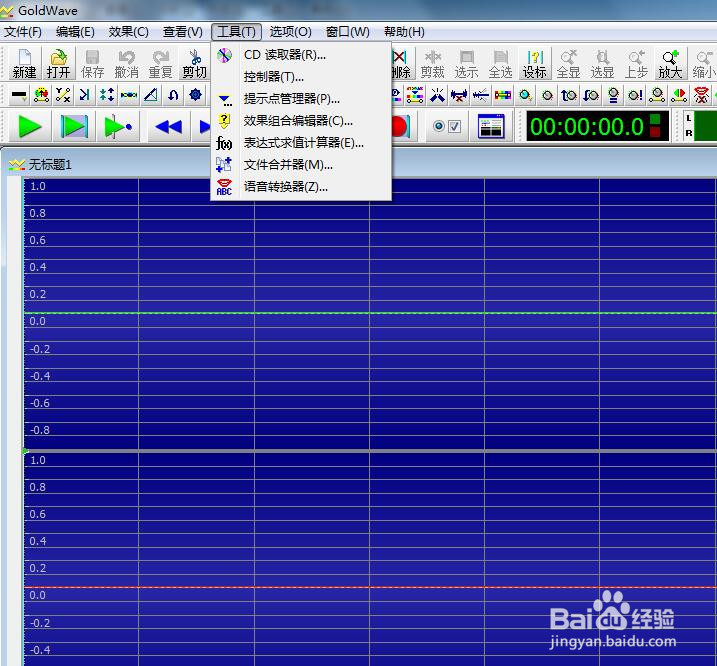Open the 文件(F) File menu
Screen dimensions: 717x666
[23, 32]
